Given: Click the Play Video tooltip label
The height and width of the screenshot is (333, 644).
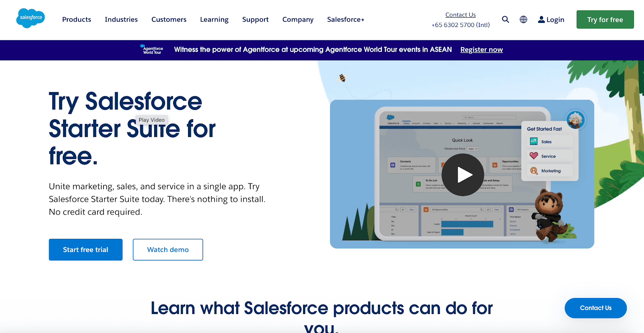Looking at the screenshot, I should tap(152, 120).
